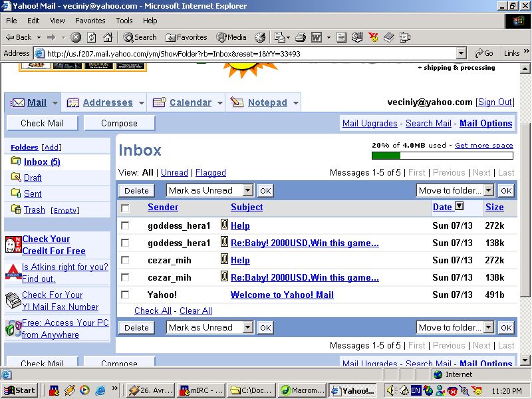Go to the home page icon
This screenshot has width=532, height=399.
pos(108,37)
